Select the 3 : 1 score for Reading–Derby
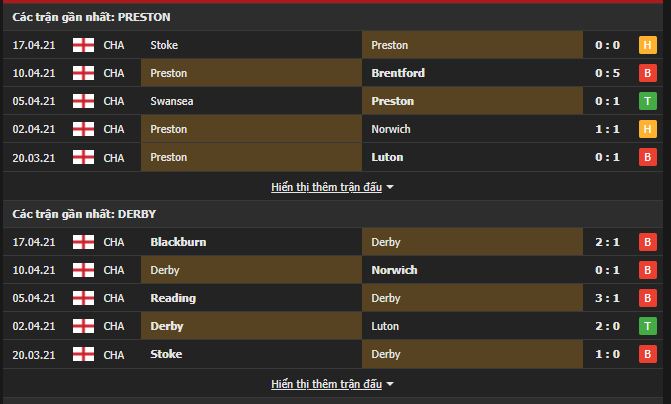671x404 pixels. (x=607, y=298)
